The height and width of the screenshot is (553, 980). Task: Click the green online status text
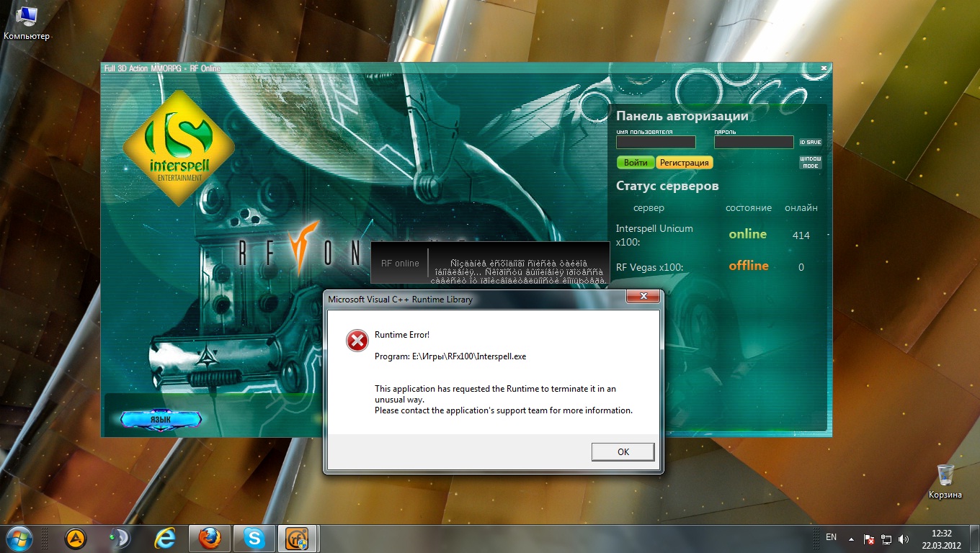pyautogui.click(x=748, y=234)
